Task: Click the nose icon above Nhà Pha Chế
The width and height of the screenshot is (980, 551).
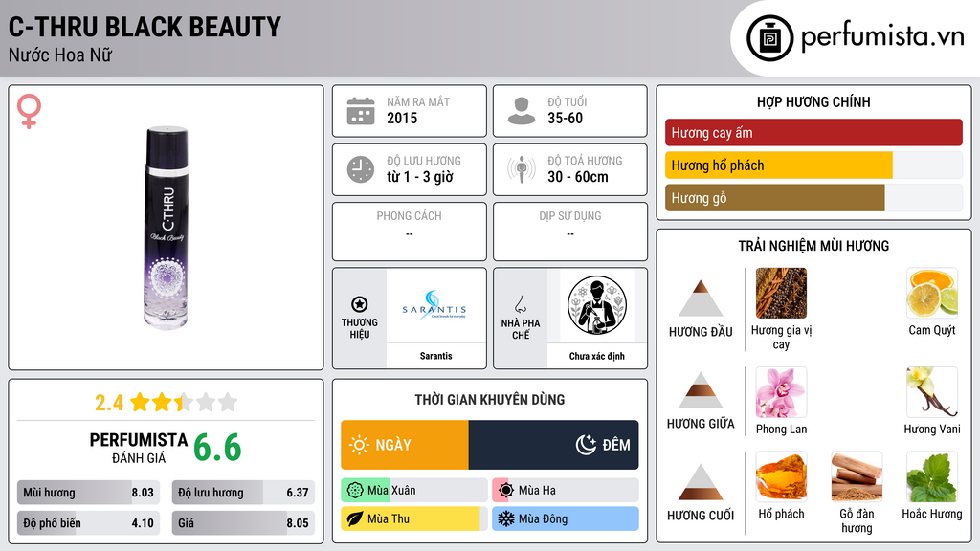Action: pyautogui.click(x=520, y=304)
